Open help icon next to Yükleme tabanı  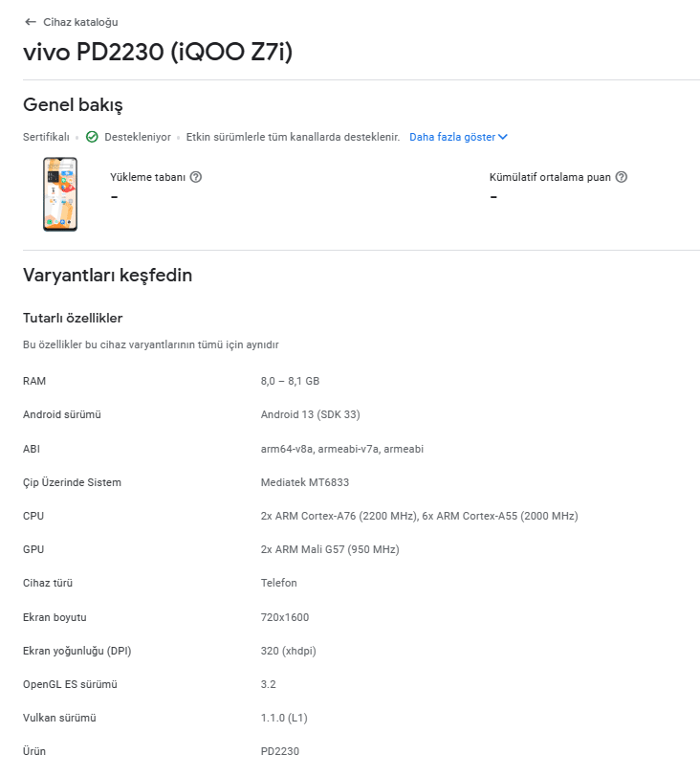coord(196,177)
